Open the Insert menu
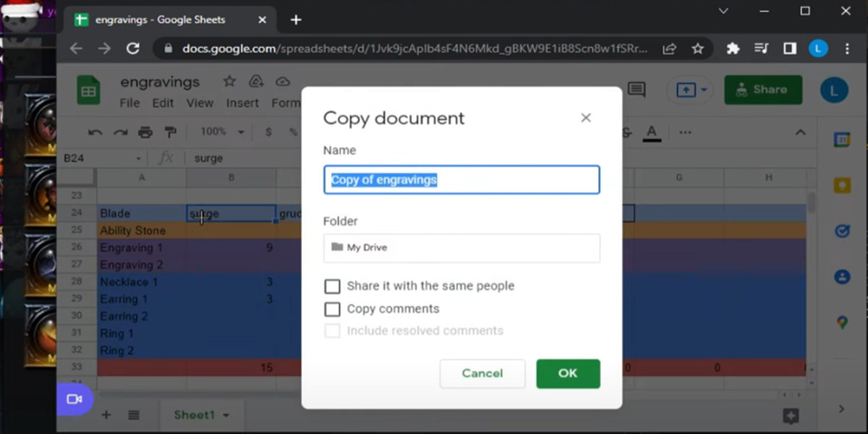This screenshot has width=868, height=434. [x=242, y=103]
